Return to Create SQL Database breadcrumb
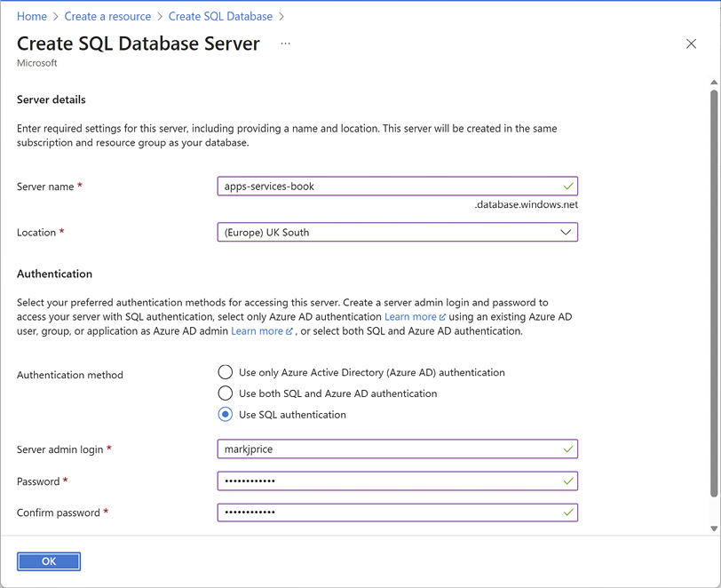The height and width of the screenshot is (588, 721). [220, 17]
